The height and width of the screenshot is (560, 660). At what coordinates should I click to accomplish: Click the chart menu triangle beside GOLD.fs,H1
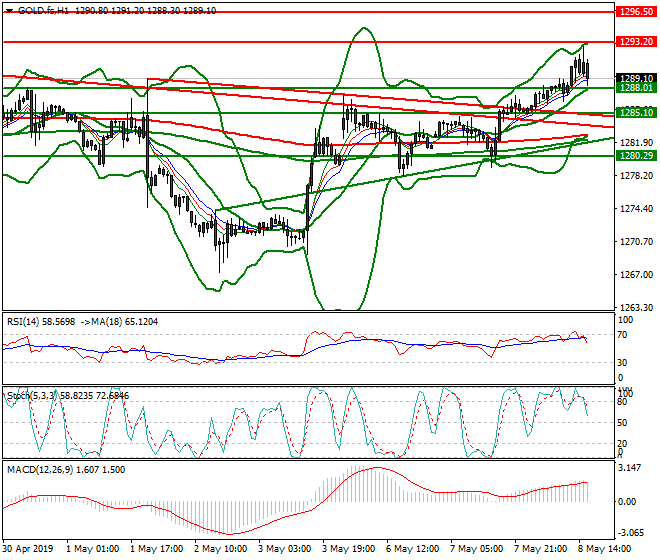(x=10, y=11)
